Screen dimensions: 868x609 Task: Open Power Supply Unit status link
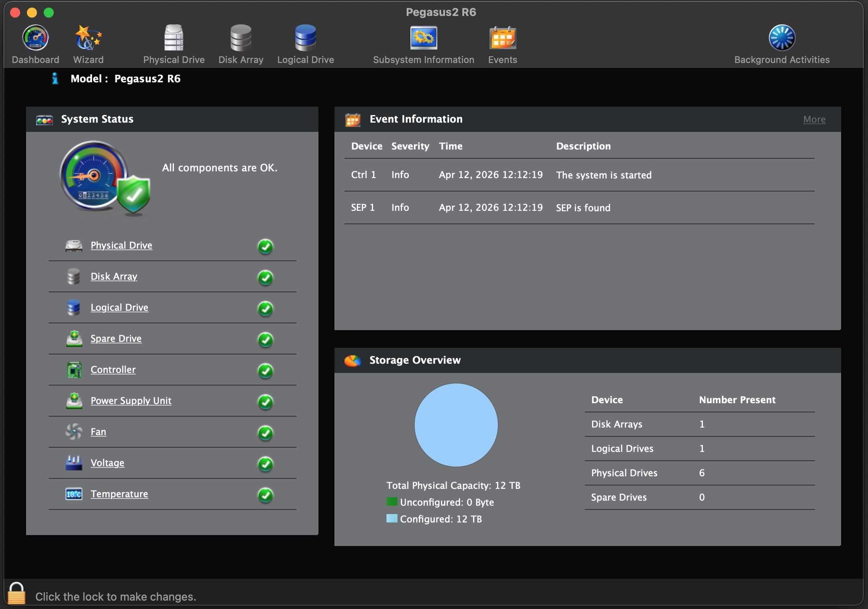[x=131, y=401]
